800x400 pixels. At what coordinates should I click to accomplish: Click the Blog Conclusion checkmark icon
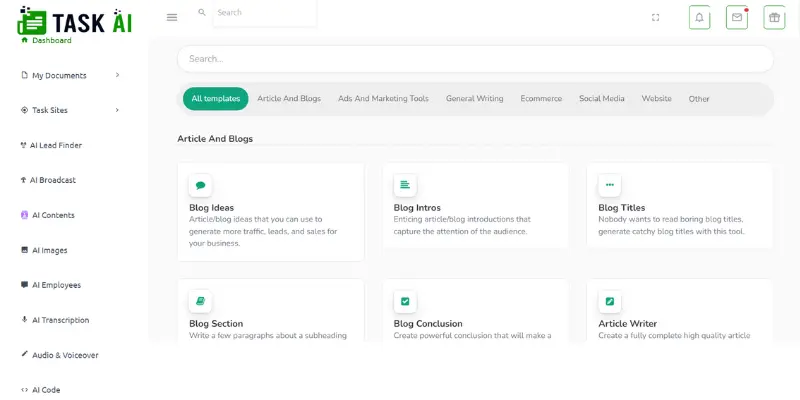405,302
